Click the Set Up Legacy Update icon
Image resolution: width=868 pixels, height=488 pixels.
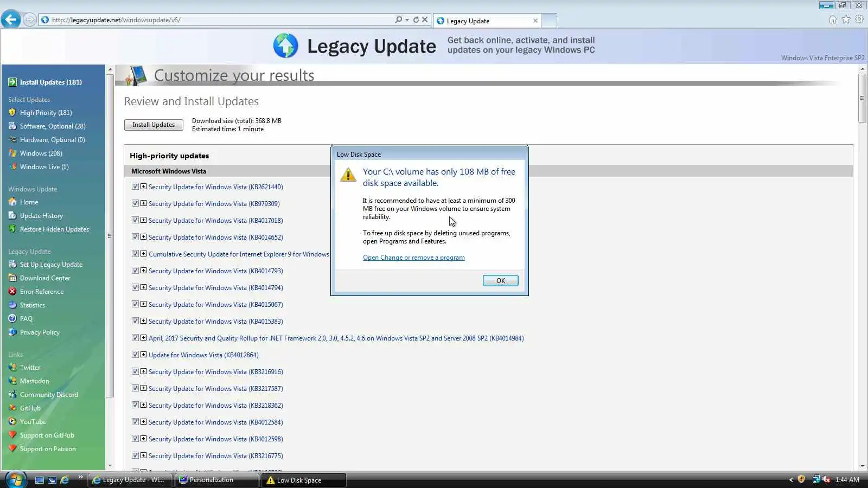12,265
